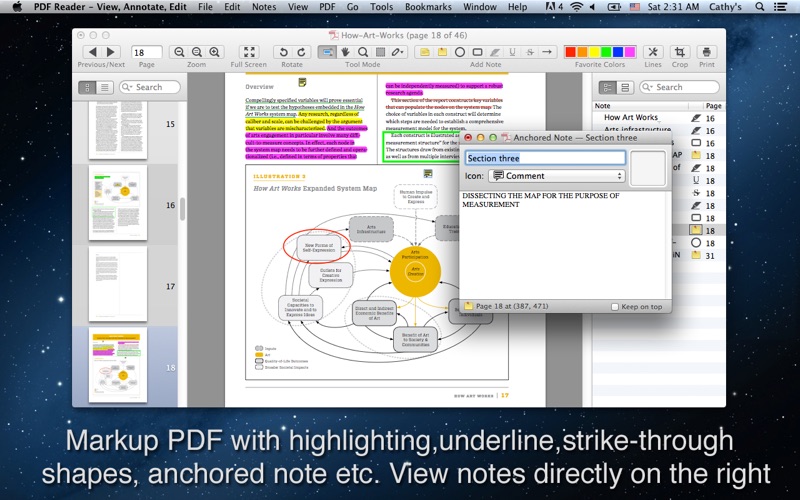
Task: Switch right panel to notes list view
Action: point(607,87)
